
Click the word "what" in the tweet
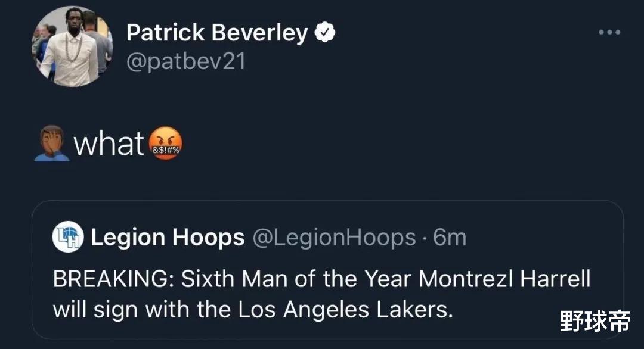click(x=109, y=144)
